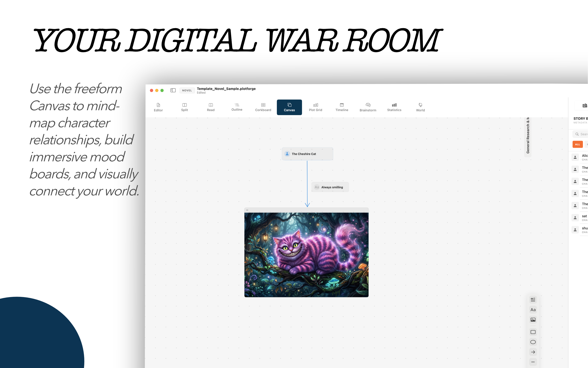Screen dimensions: 588x368
Task: Select the blue arrow connector
Action: [307, 184]
